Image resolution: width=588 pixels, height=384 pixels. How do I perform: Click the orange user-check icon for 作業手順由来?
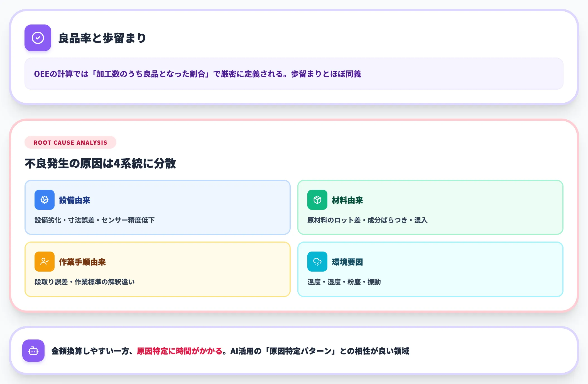point(45,262)
